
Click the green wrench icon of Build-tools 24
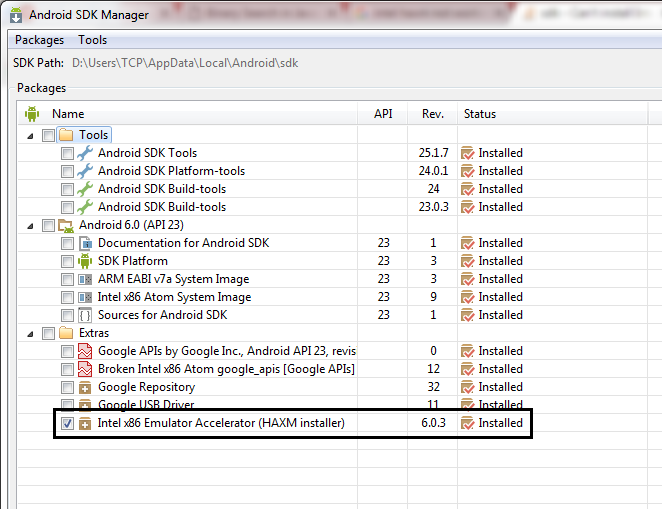tap(85, 189)
